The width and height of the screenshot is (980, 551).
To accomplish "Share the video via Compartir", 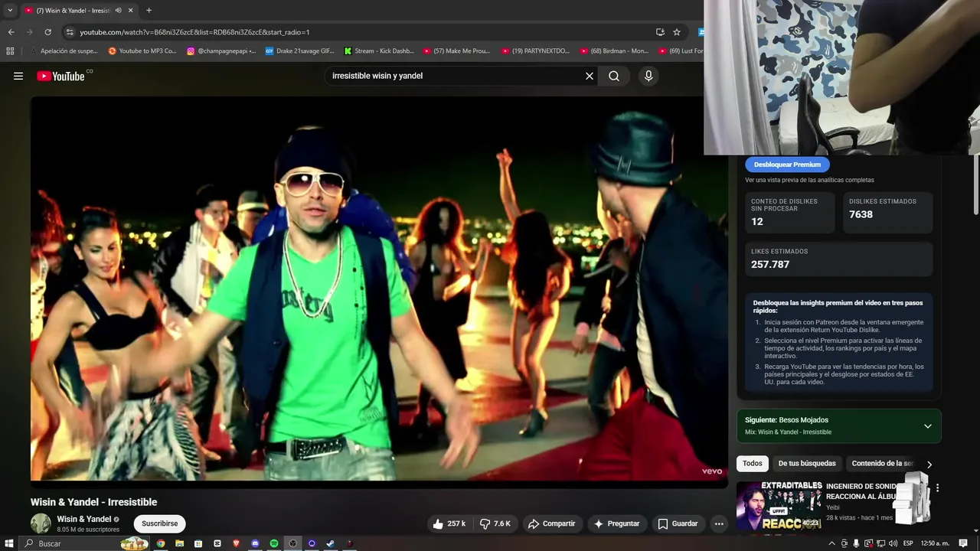I will point(552,523).
